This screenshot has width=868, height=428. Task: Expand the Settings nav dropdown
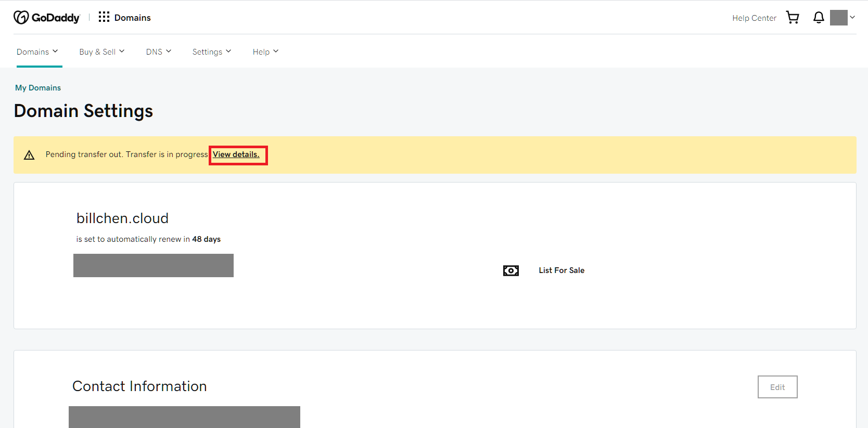[212, 51]
